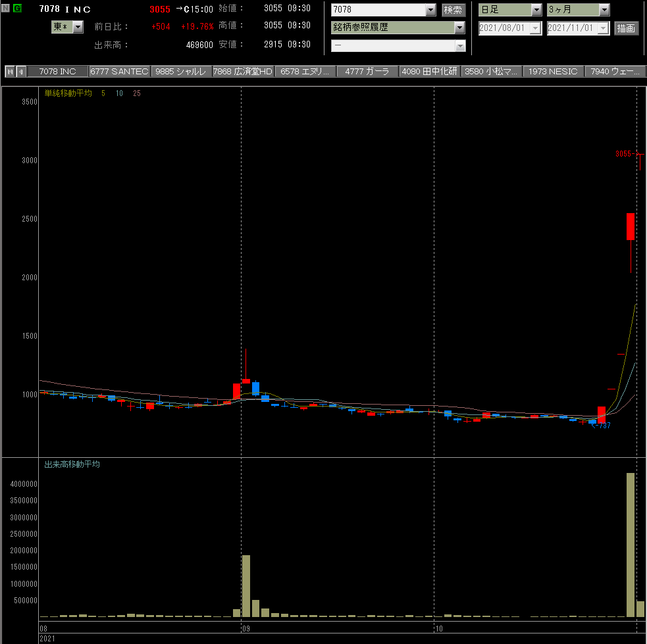Click the large September volume bar
The height and width of the screenshot is (644, 647).
[x=246, y=586]
